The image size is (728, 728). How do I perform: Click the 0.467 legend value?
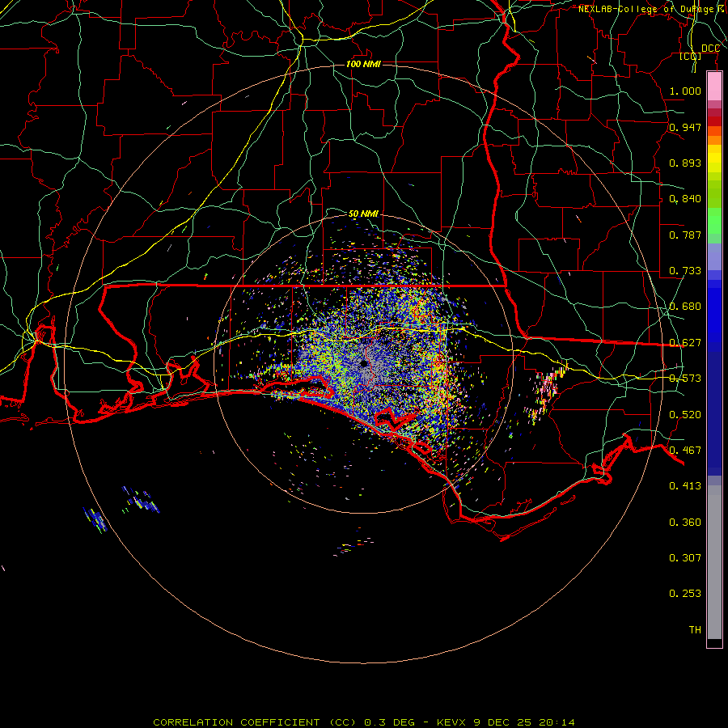coord(685,451)
